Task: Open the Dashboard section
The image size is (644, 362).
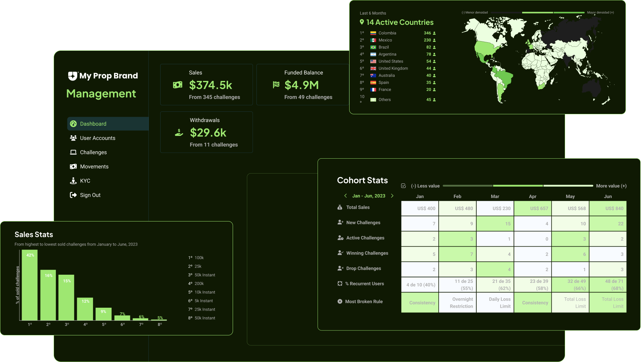Action: pos(74,124)
